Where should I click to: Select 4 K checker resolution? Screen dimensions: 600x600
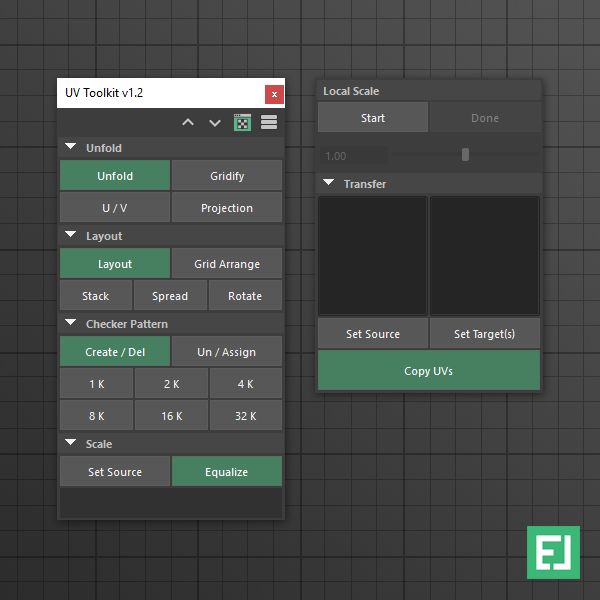click(246, 383)
